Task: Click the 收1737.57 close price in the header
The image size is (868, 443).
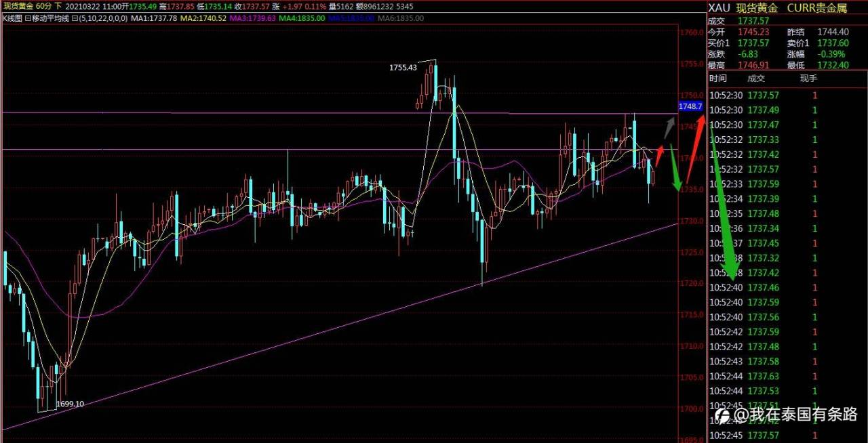Action: [x=252, y=6]
